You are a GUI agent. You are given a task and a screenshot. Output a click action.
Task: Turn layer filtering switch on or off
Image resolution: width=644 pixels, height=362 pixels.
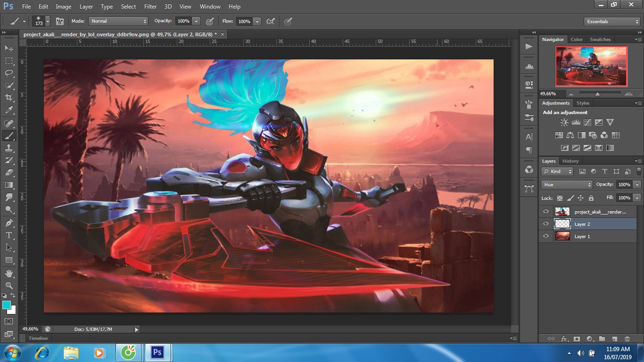639,172
